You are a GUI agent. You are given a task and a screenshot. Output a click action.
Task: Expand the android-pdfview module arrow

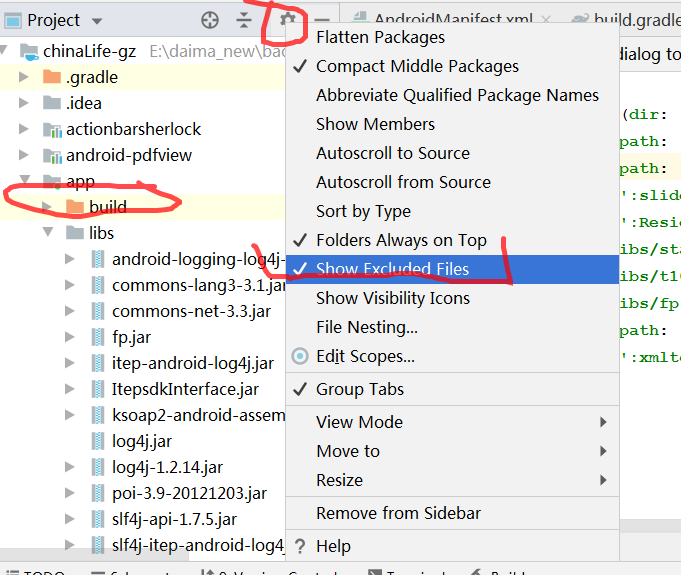pos(23,155)
